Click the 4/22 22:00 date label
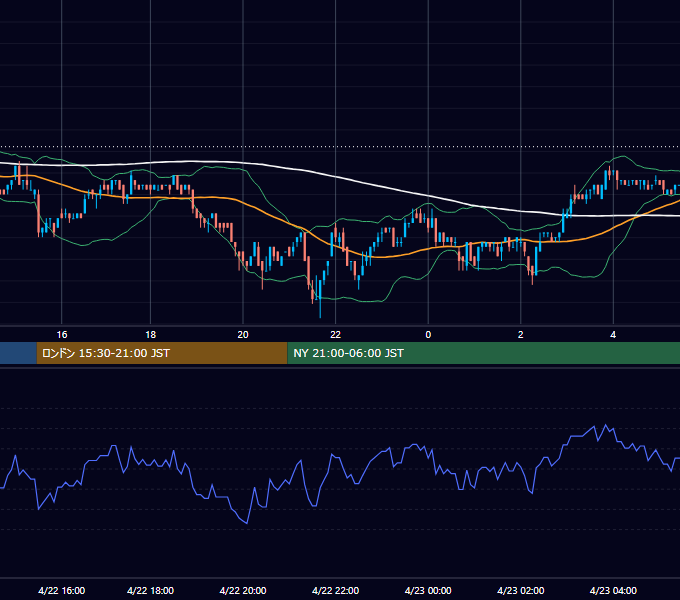 (335, 590)
